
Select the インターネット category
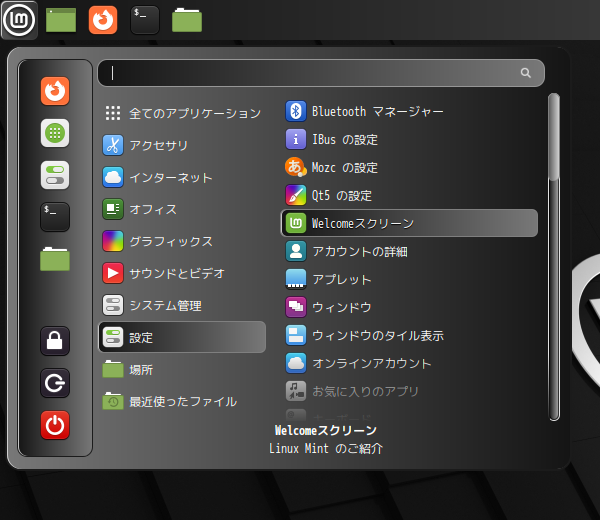pyautogui.click(x=182, y=177)
